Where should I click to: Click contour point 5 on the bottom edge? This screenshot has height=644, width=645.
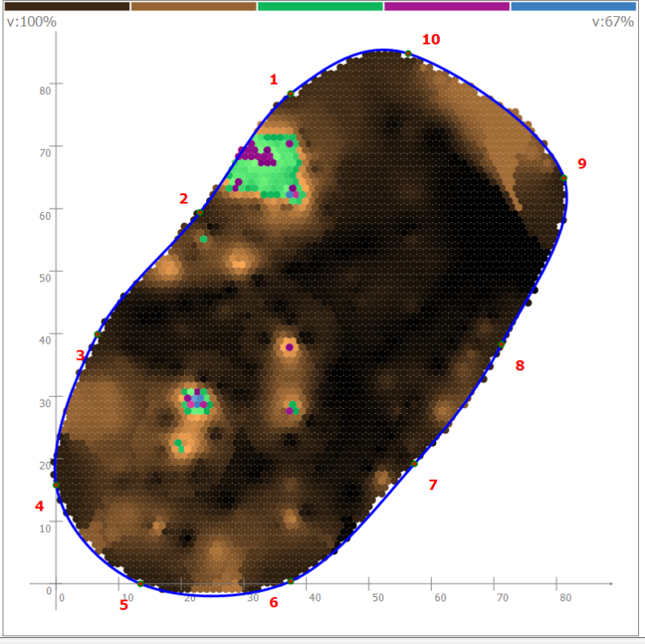coord(139,583)
